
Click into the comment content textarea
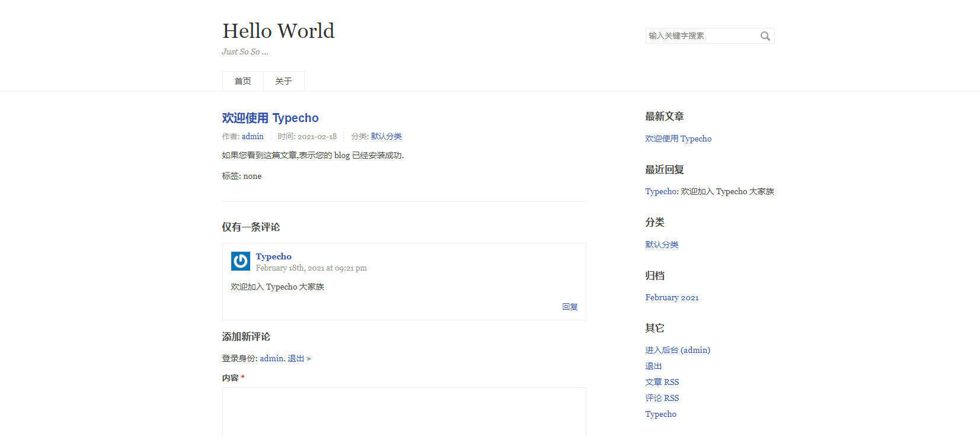click(x=404, y=412)
